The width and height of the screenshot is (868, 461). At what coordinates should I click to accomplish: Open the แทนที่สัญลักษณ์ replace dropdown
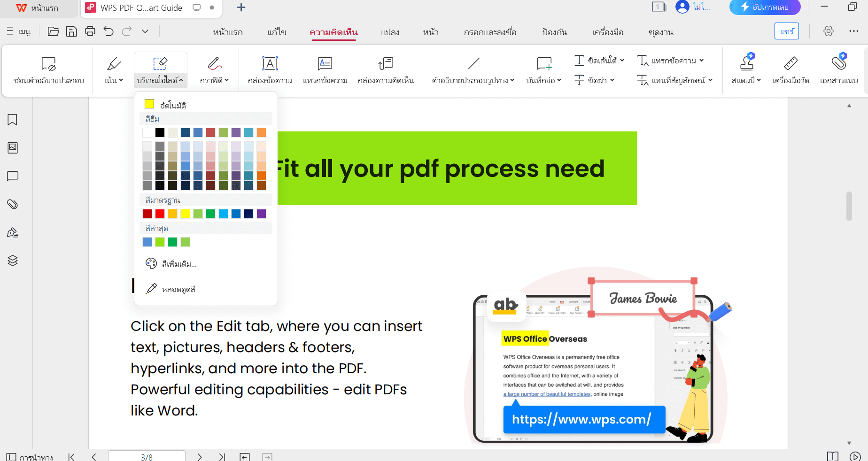pos(710,80)
